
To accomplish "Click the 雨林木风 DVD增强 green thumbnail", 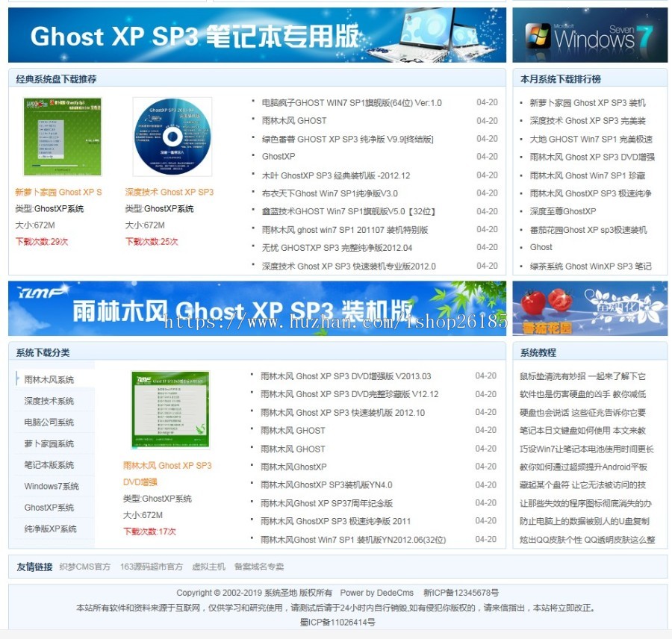I will [170, 410].
